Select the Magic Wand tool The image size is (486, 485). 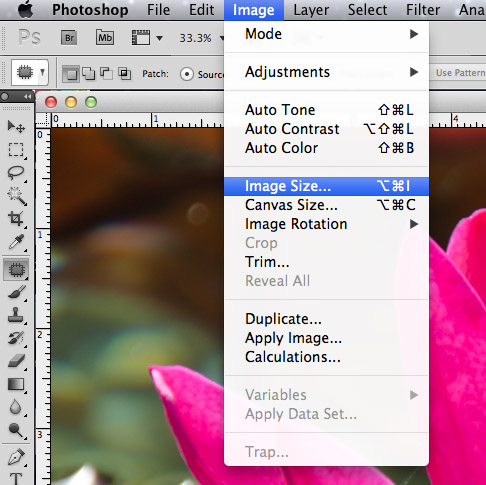(x=16, y=196)
